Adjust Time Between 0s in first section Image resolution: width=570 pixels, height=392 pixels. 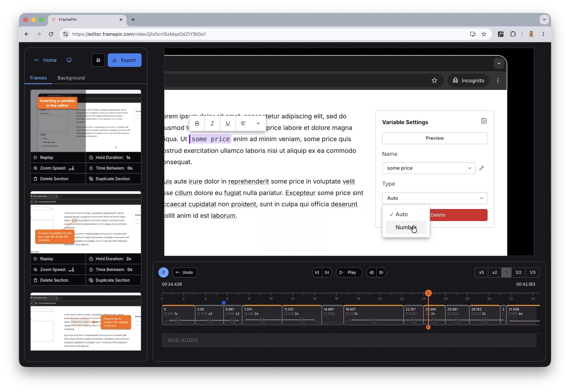pyautogui.click(x=113, y=168)
